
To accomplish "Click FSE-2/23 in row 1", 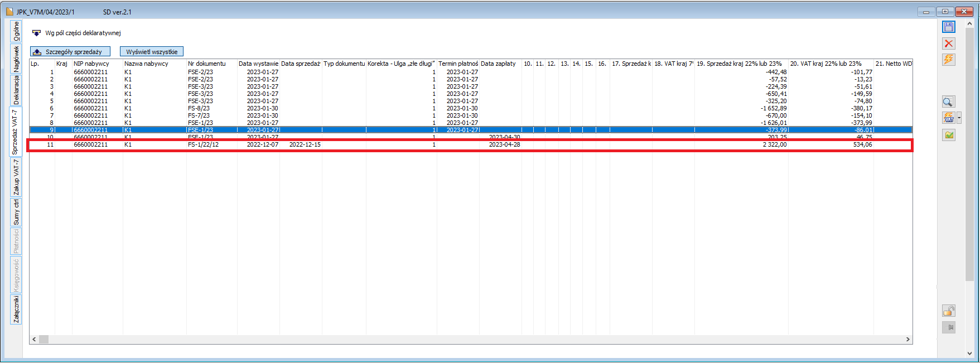I will tap(200, 72).
